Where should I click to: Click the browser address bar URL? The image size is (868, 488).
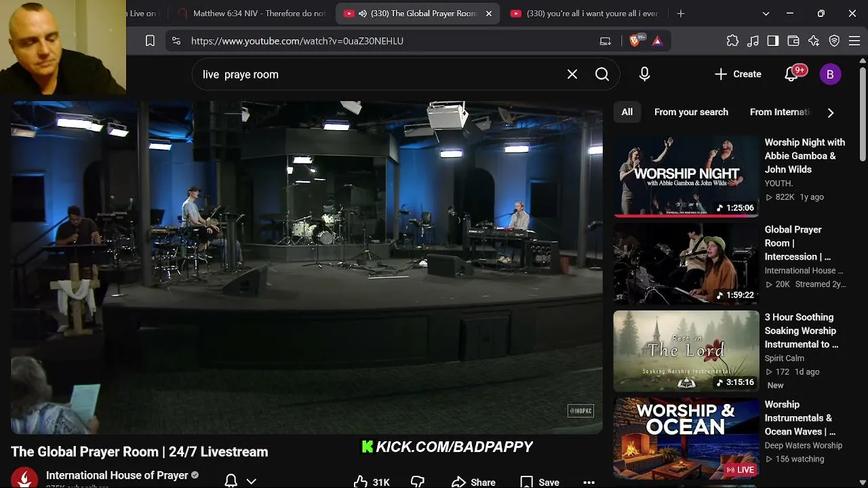[x=297, y=41]
